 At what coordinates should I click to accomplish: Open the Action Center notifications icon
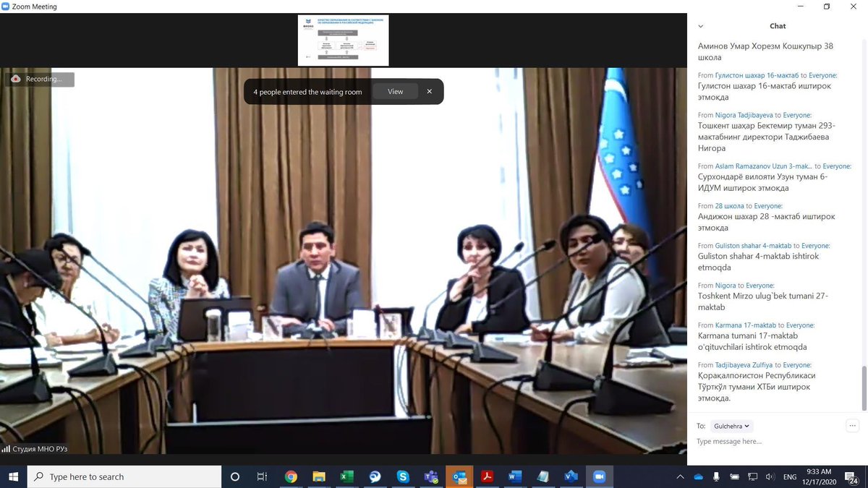pyautogui.click(x=853, y=477)
